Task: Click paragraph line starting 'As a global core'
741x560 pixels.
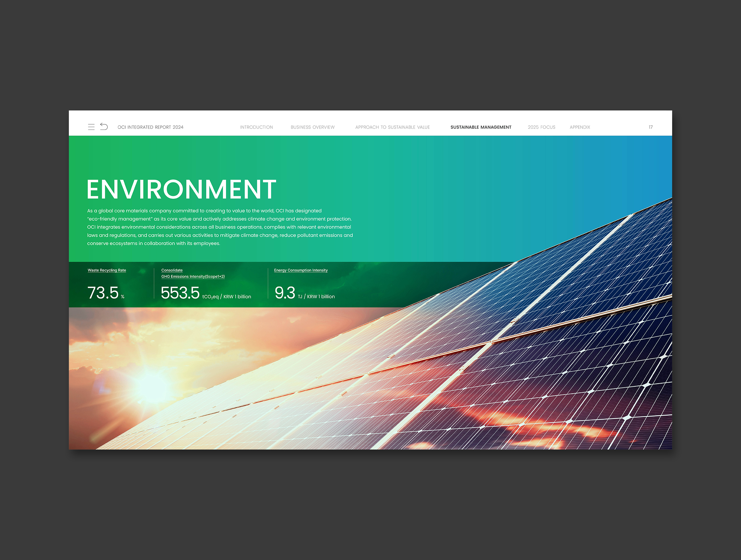Action: pyautogui.click(x=204, y=210)
